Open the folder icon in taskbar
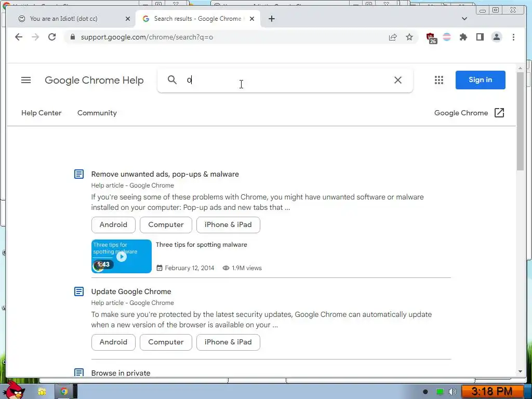The height and width of the screenshot is (399, 532). point(42,392)
